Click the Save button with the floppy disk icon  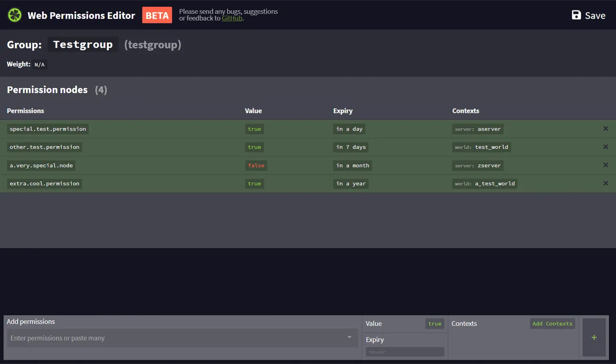(x=589, y=15)
